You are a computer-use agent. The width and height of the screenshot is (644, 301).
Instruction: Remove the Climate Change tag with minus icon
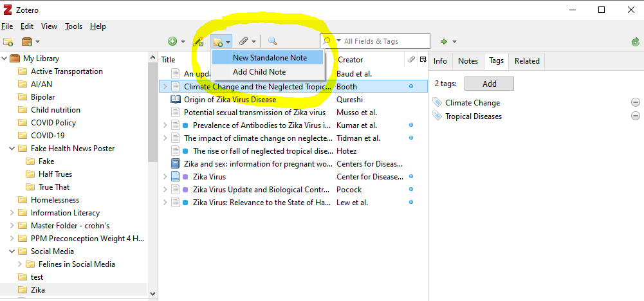(x=636, y=103)
